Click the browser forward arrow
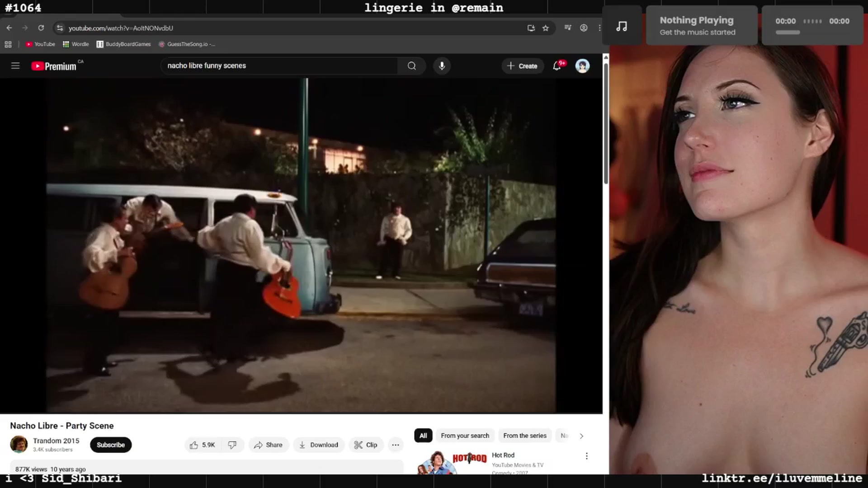 click(25, 28)
